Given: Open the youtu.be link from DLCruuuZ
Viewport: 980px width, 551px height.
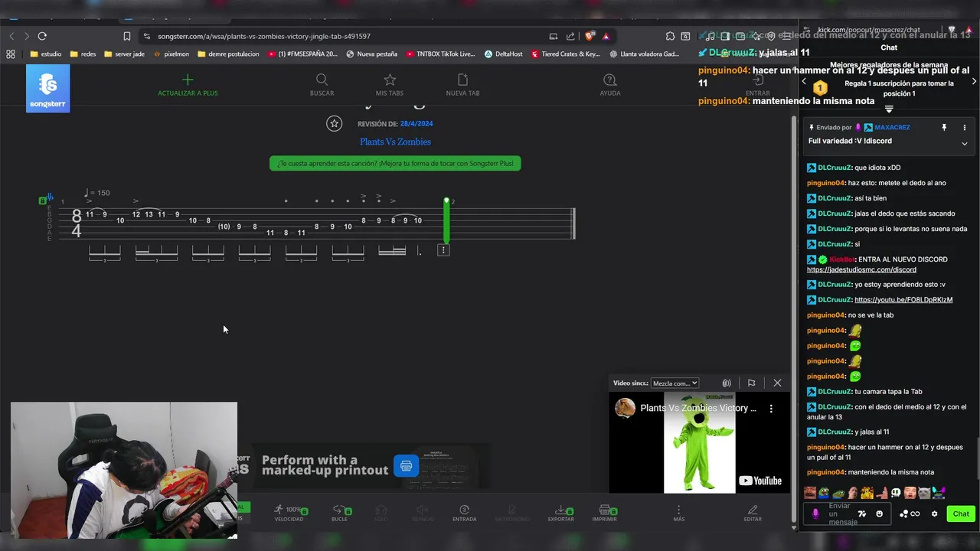Looking at the screenshot, I should point(903,300).
